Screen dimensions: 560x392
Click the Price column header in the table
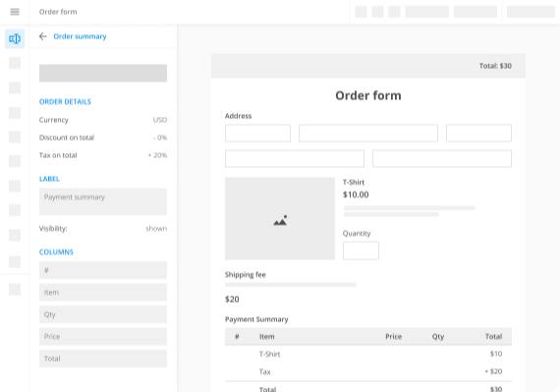tap(394, 337)
